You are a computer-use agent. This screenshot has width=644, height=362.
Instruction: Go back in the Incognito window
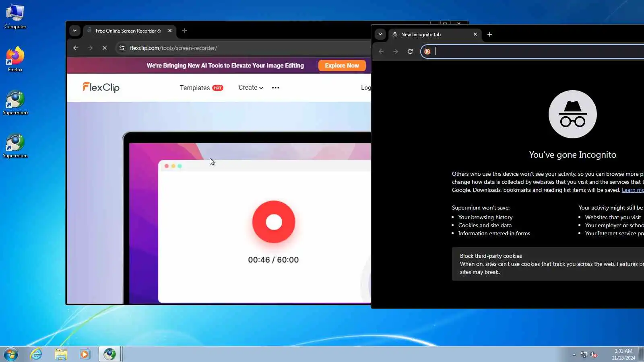(x=381, y=51)
